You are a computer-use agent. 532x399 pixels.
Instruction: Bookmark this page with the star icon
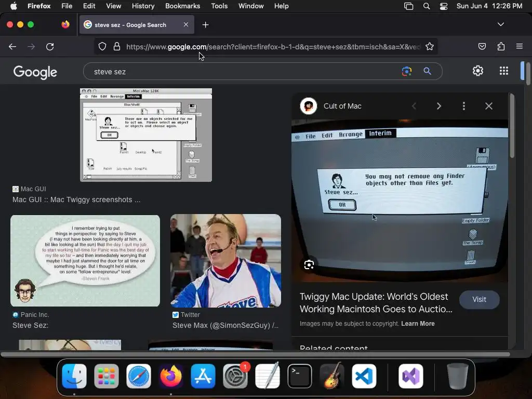(430, 46)
